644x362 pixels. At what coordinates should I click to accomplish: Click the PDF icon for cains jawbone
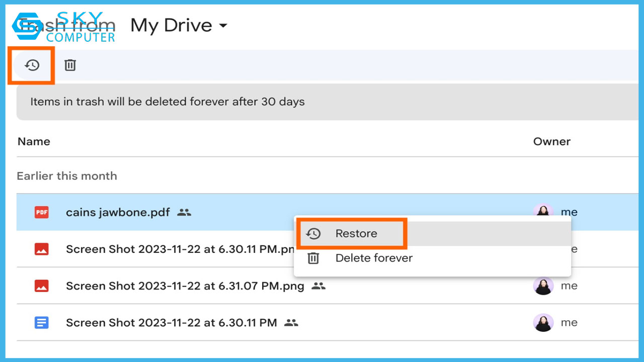[x=41, y=212]
